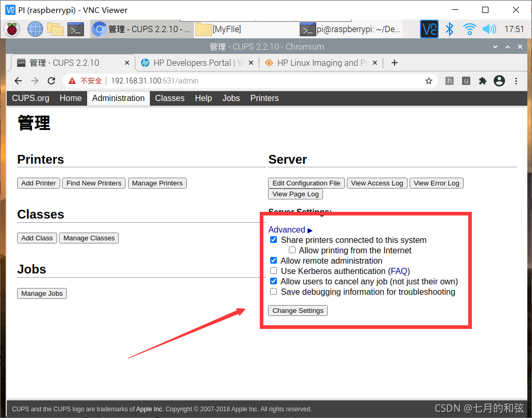This screenshot has height=418, width=532.
Task: Open the Wi-Fi network tray menu
Action: pos(470,29)
